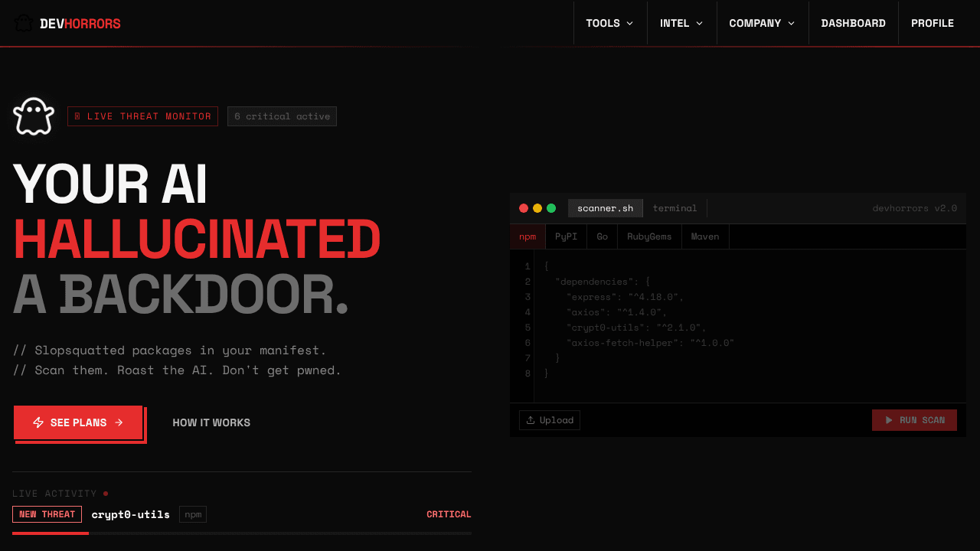Open the DASHBOARD nav item

tap(854, 23)
